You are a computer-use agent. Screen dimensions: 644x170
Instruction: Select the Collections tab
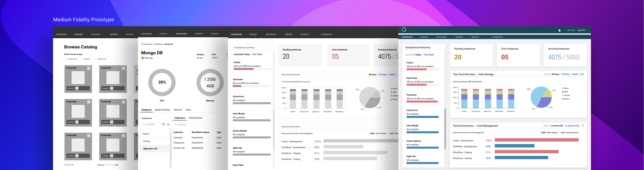[x=180, y=118]
